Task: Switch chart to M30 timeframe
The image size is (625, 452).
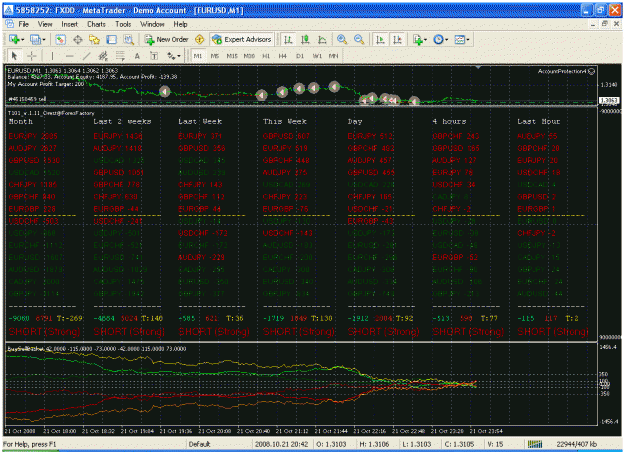Action: (249, 56)
